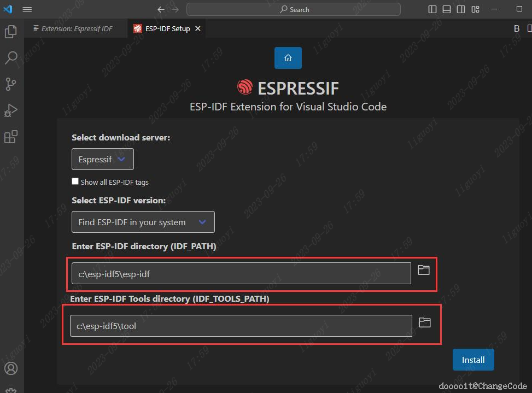
Task: Click the ESP-IDF Tools directory (IDF_TOOLS_PATH) label
Action: click(x=169, y=299)
